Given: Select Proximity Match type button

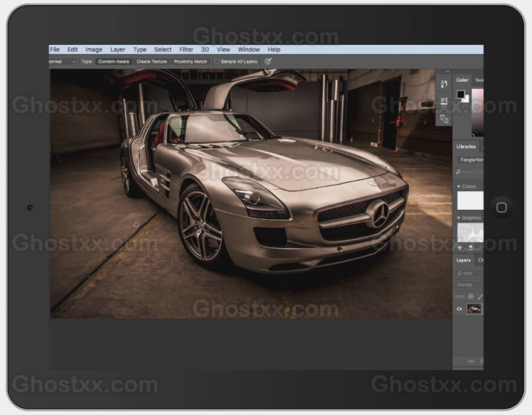Looking at the screenshot, I should pyautogui.click(x=190, y=62).
